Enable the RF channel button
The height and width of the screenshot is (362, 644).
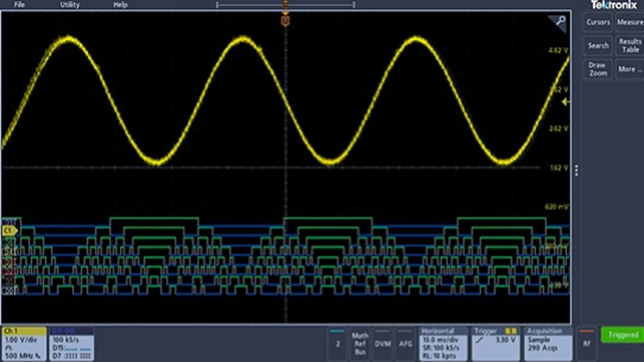point(587,343)
